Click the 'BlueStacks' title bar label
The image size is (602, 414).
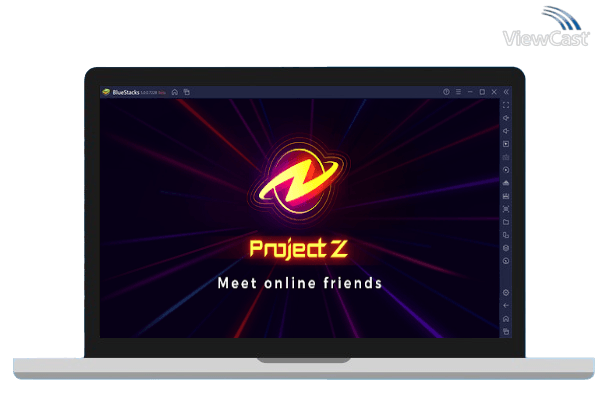pyautogui.click(x=126, y=92)
